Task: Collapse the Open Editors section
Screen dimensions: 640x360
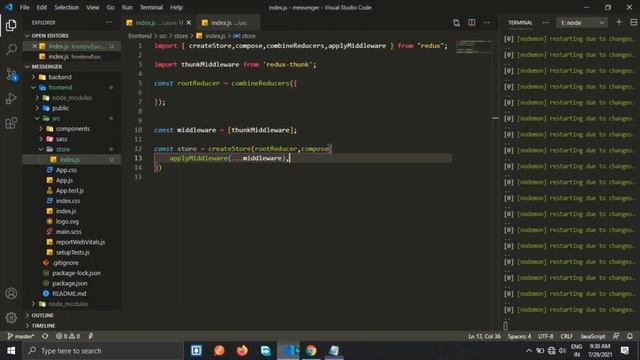Action: pos(27,36)
